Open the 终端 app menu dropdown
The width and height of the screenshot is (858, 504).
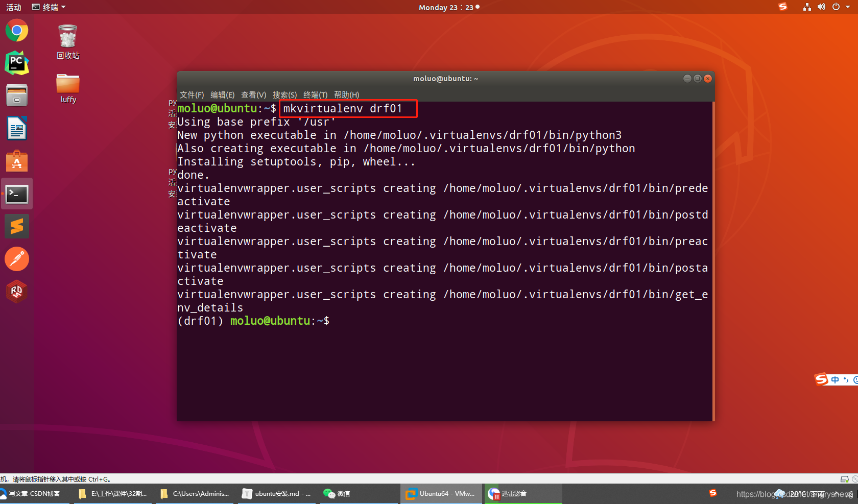click(x=49, y=7)
